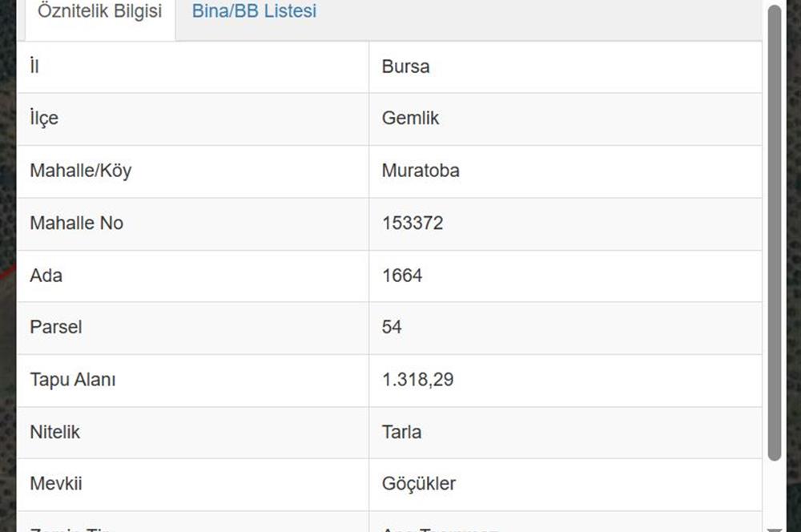Select the Muratoba neighborhood value

[x=421, y=170]
